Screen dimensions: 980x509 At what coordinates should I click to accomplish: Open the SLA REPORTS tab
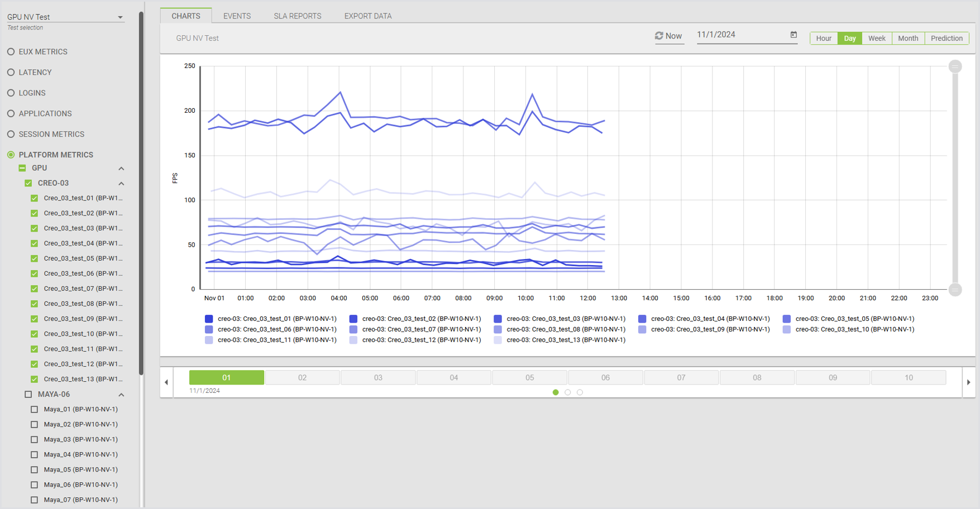297,16
